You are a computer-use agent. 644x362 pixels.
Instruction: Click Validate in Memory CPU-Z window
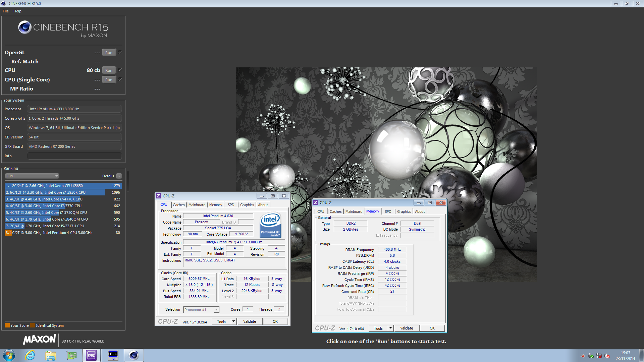click(407, 328)
